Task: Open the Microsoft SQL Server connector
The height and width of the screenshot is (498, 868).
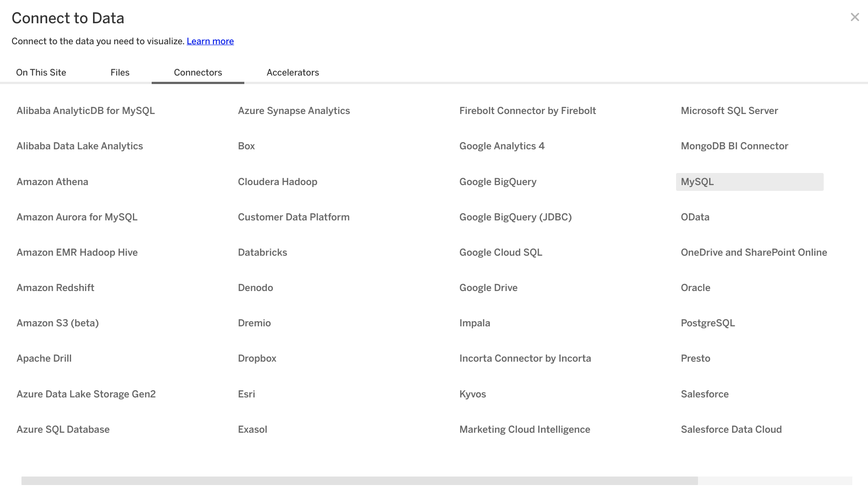Action: point(729,111)
